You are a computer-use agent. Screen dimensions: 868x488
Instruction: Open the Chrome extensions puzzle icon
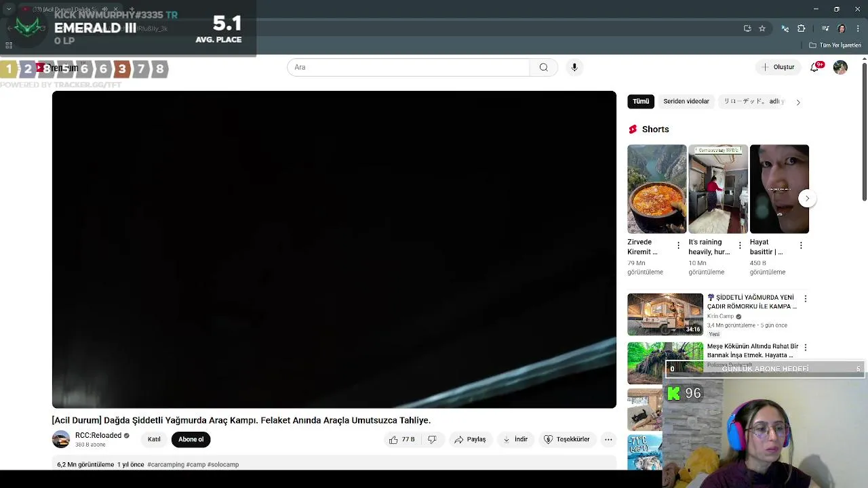coord(802,28)
